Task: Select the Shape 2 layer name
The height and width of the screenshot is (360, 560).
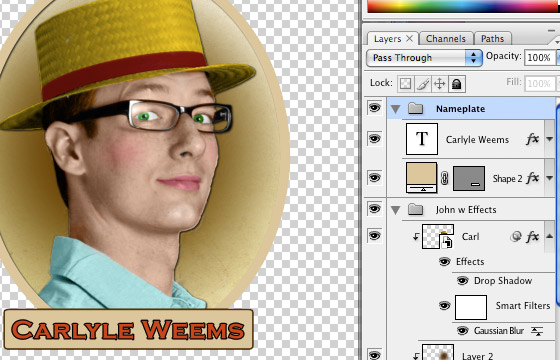Action: (x=508, y=178)
